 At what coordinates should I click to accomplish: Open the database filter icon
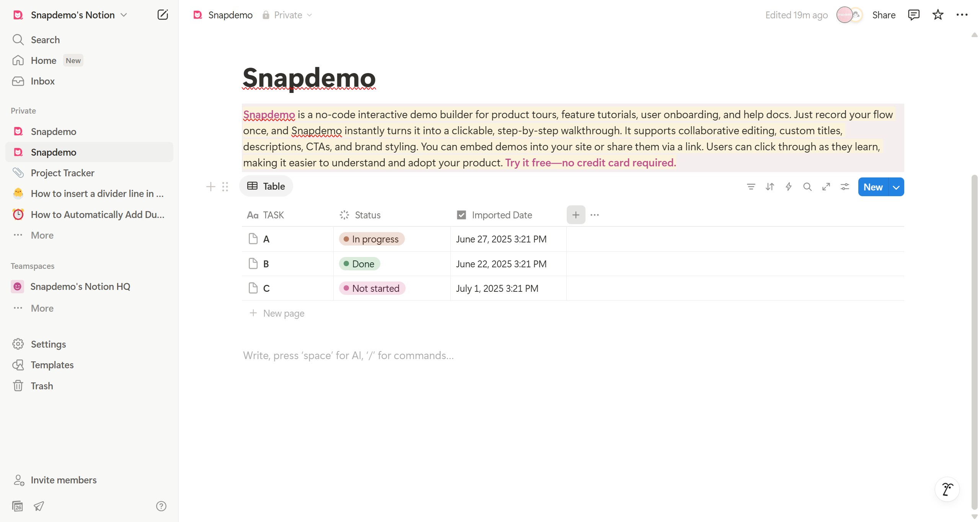coord(751,187)
